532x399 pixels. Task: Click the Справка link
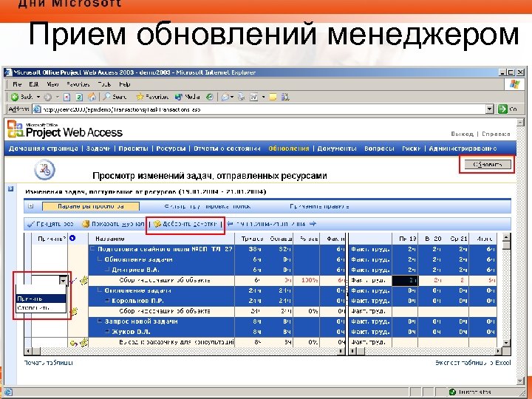tap(496, 134)
